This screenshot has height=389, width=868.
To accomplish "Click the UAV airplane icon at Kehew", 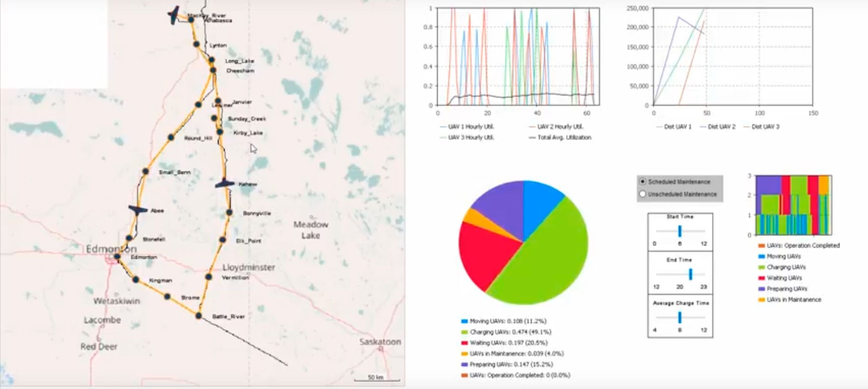I will point(224,184).
